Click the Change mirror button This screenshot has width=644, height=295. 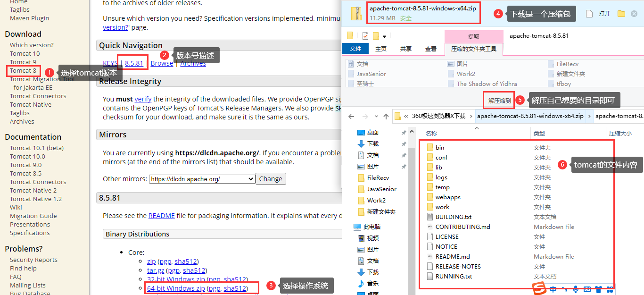[271, 179]
